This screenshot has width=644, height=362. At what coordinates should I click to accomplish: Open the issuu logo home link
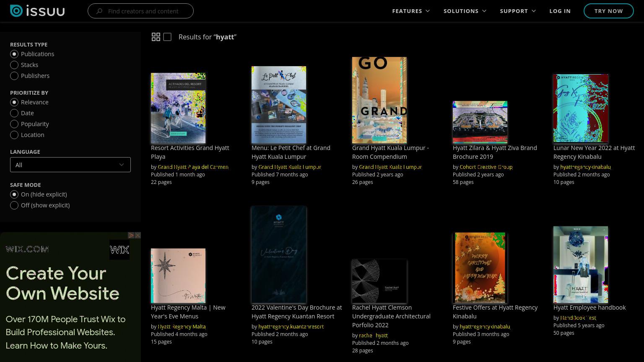click(x=37, y=11)
